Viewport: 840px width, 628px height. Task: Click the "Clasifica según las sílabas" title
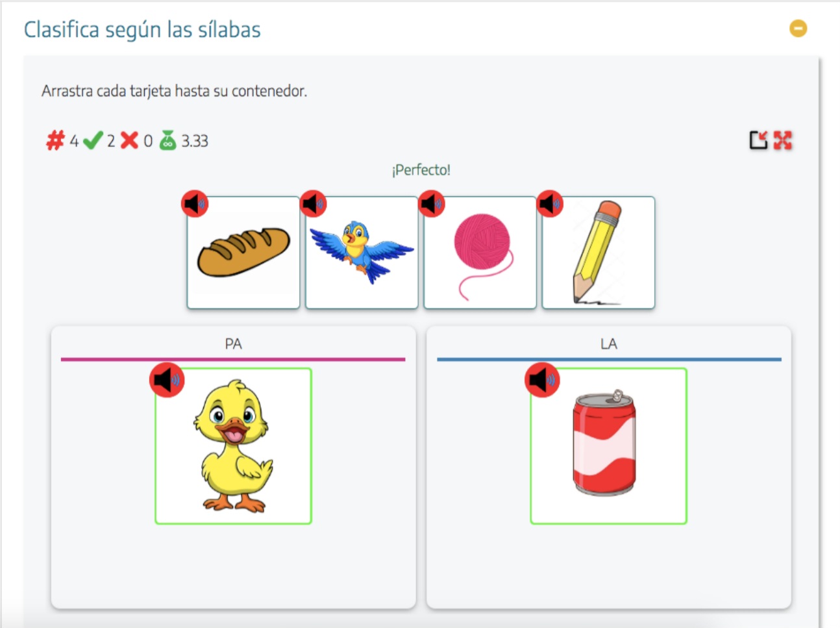pos(142,30)
